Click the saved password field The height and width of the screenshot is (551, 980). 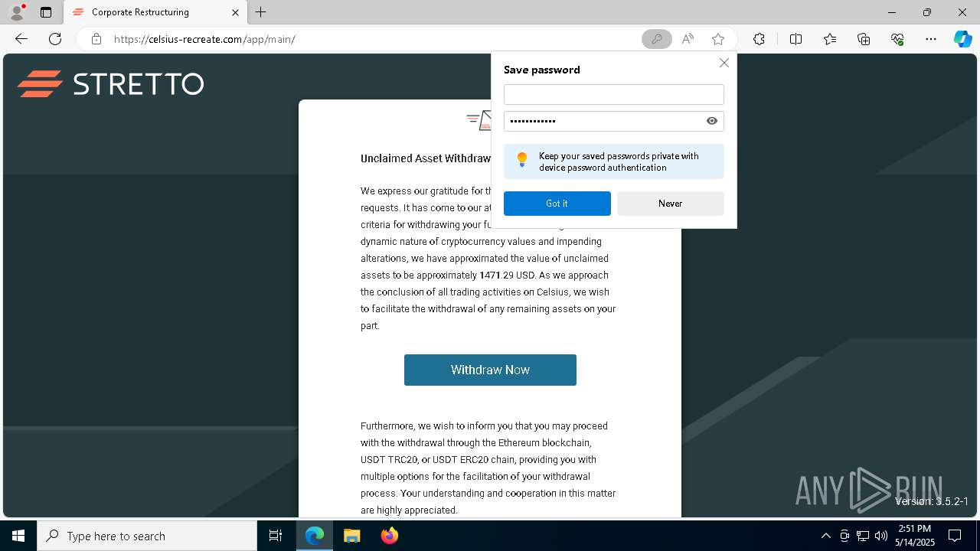coord(603,121)
